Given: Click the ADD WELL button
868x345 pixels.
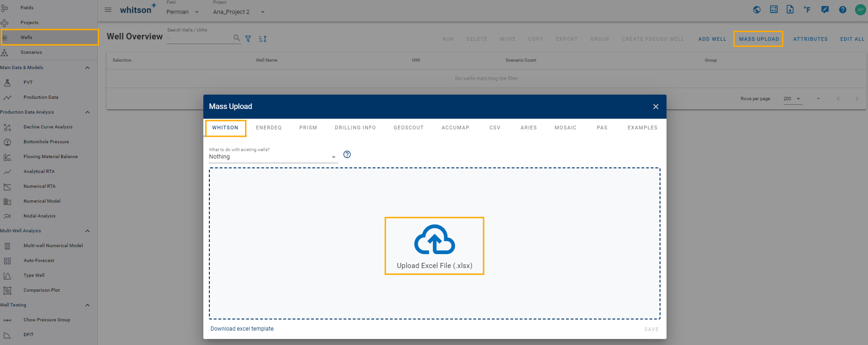Looking at the screenshot, I should pos(712,39).
